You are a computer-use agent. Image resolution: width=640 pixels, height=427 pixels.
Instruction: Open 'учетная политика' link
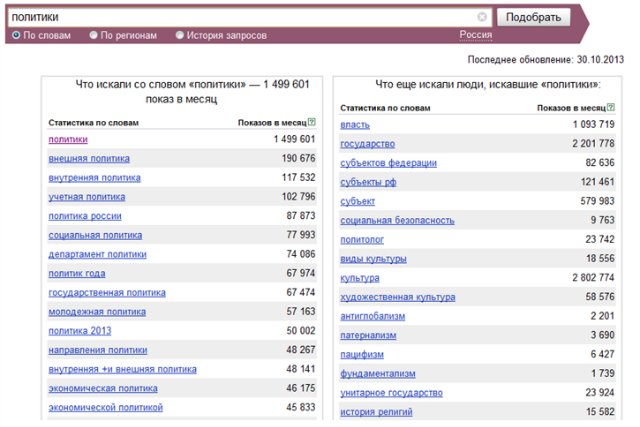click(x=87, y=197)
